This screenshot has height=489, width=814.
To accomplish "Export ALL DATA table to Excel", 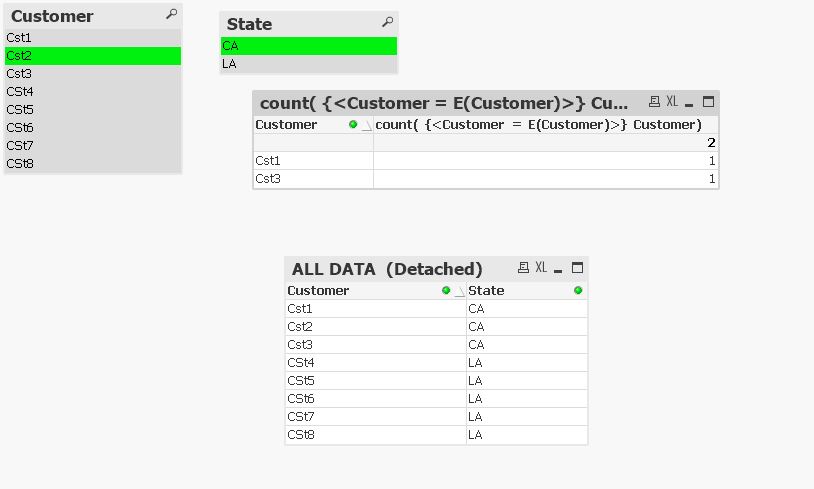I will pos(541,268).
